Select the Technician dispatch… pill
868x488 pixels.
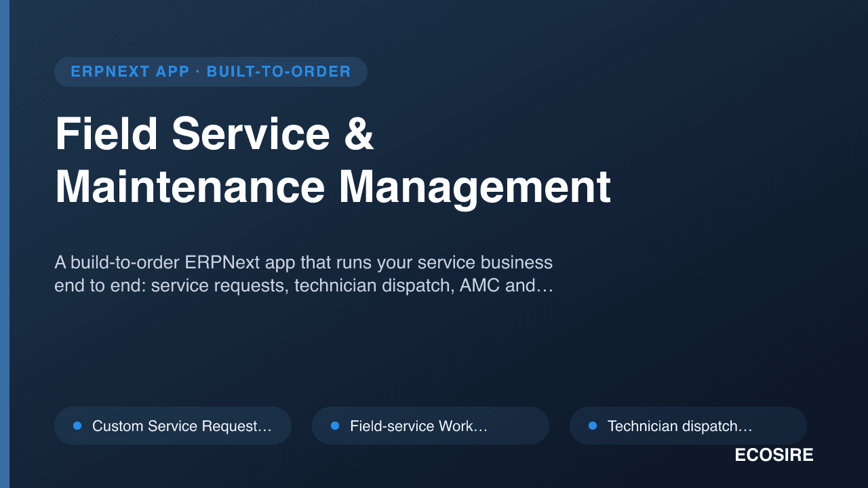click(688, 426)
